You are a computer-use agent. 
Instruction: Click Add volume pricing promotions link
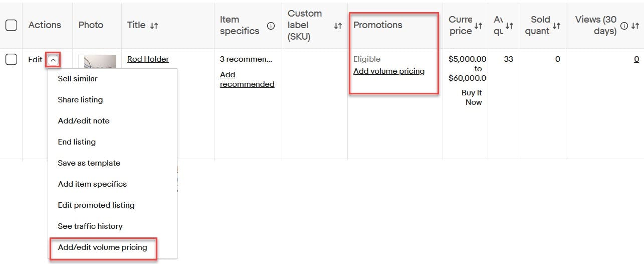click(389, 71)
